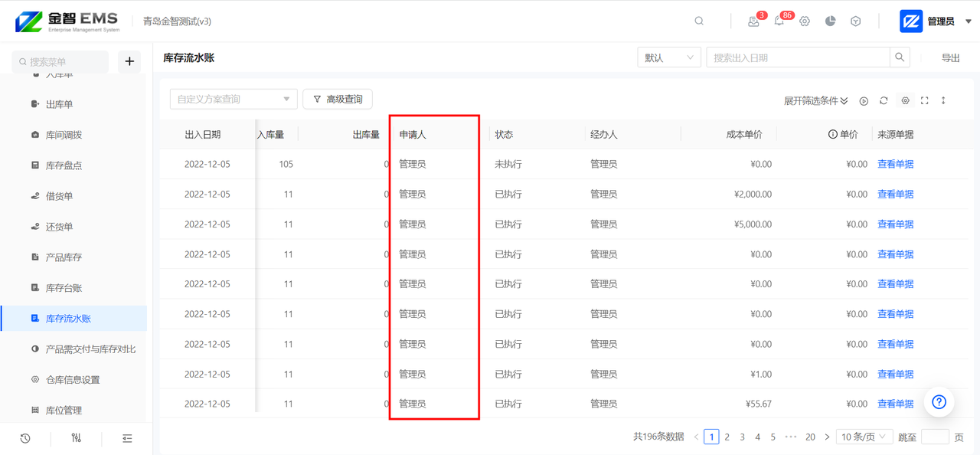Click the 青岛金智测试(v3) title text
This screenshot has width=980, height=455.
point(177,21)
